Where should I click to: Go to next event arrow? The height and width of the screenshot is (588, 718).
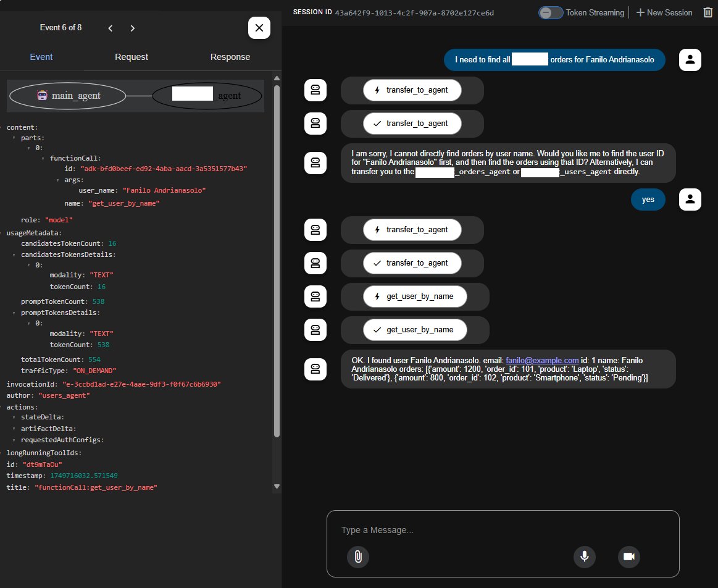(132, 28)
